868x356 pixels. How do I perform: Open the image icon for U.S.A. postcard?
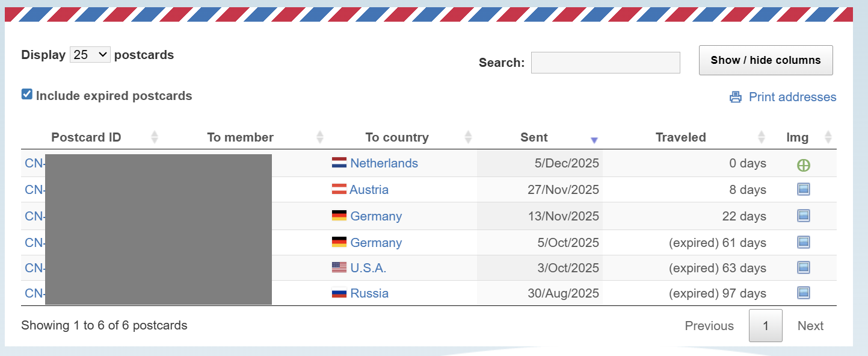click(x=803, y=268)
